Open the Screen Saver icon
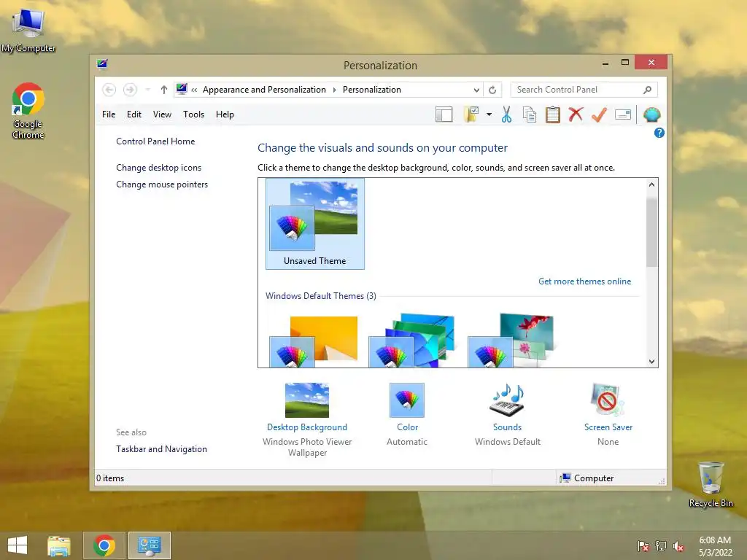 point(608,400)
